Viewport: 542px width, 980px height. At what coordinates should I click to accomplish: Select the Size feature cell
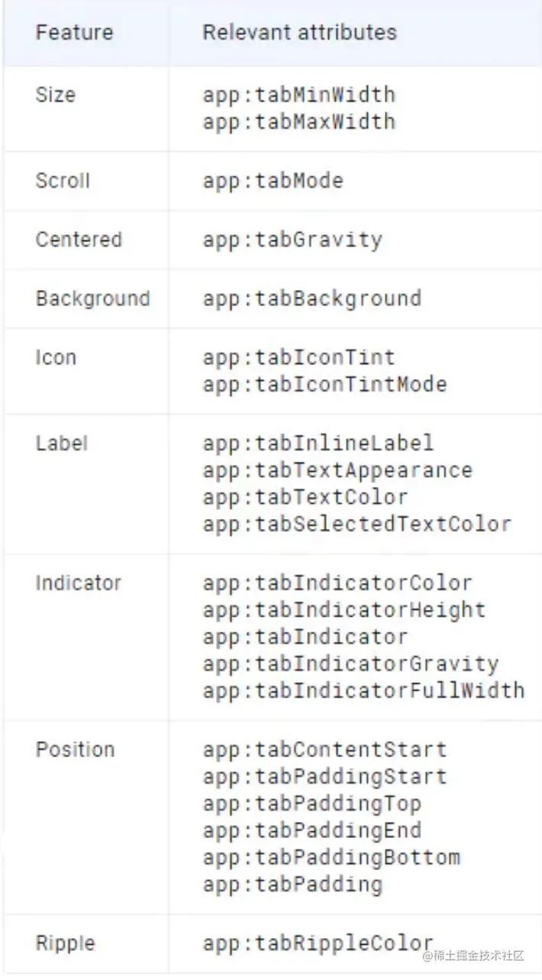click(x=56, y=95)
